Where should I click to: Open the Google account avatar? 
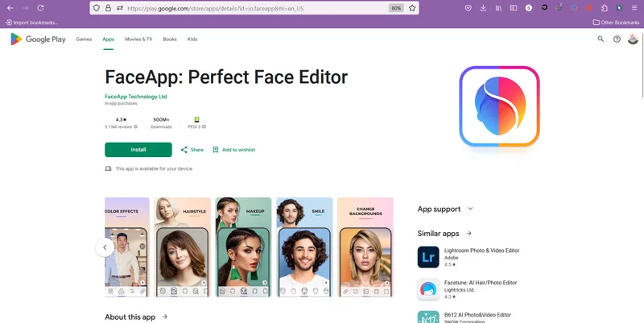[x=633, y=39]
